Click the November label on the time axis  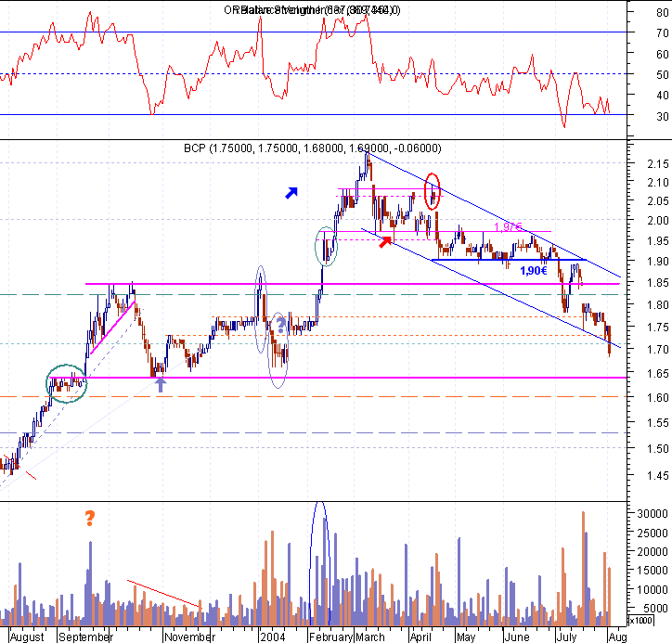click(x=190, y=637)
